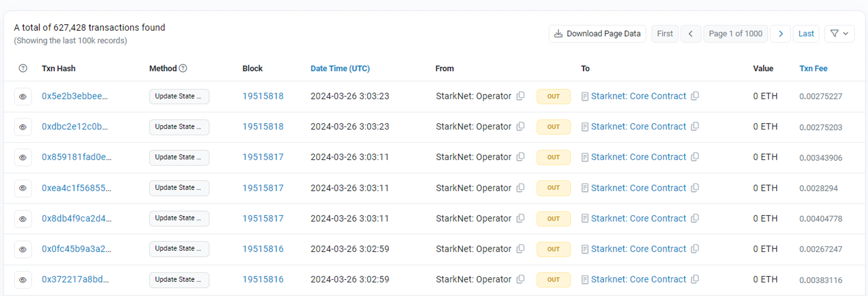Viewport: 868px width, 296px height.
Task: Copy From address for 0xea4c1f56855 transaction
Action: pos(520,188)
